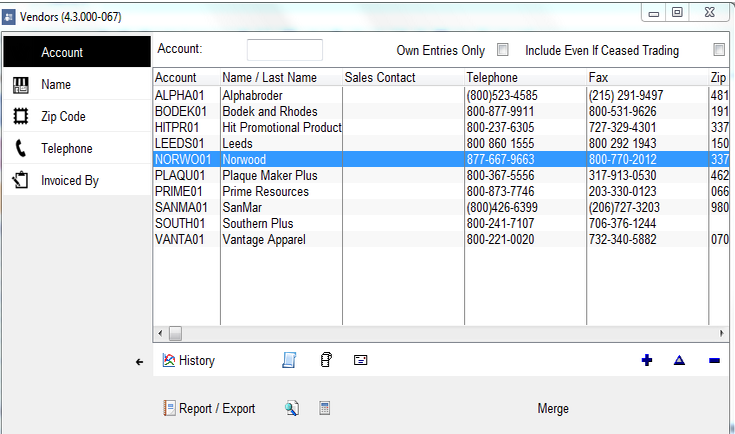Click horizontal scrollbar left arrow

coord(160,333)
